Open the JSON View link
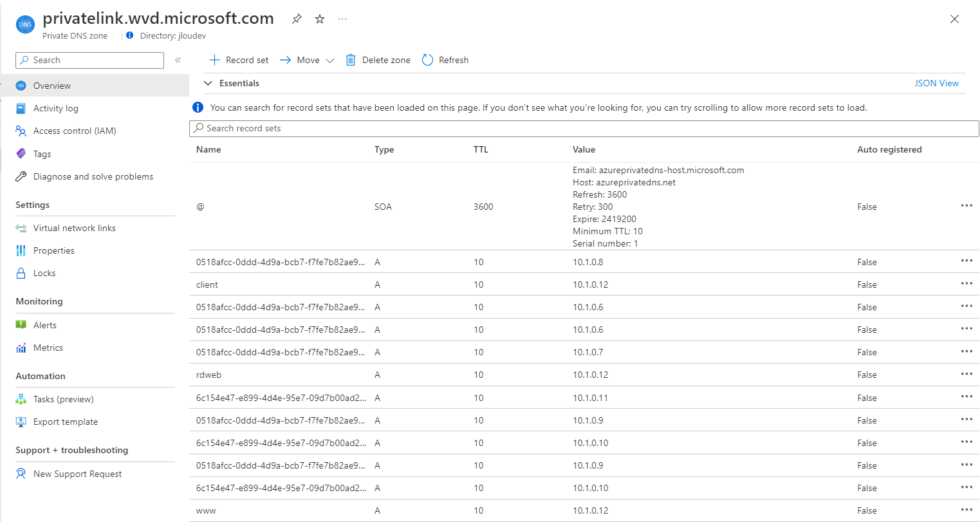This screenshot has width=980, height=522. point(936,83)
